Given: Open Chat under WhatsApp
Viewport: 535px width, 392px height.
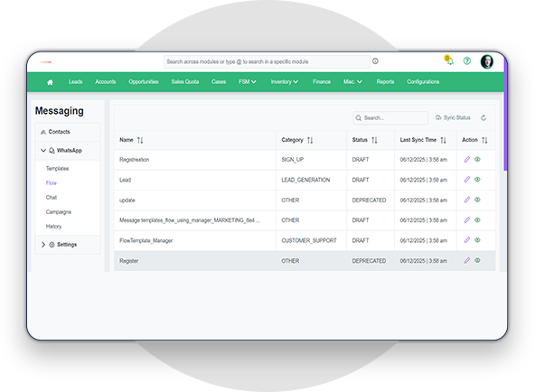Looking at the screenshot, I should tap(52, 198).
